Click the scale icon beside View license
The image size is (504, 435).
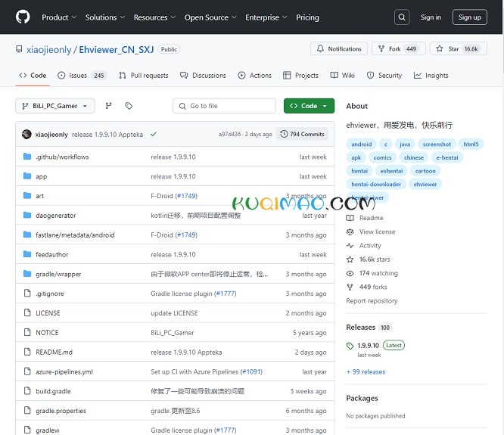(350, 231)
